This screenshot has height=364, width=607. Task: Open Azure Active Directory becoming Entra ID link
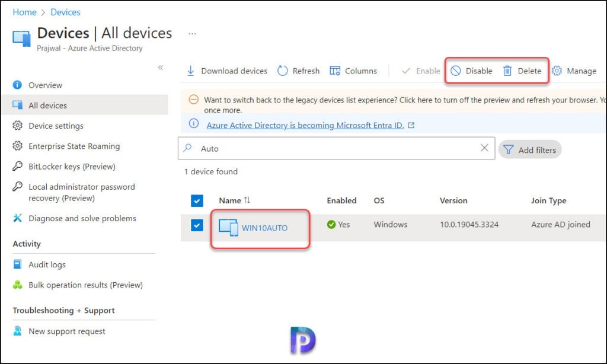[305, 126]
